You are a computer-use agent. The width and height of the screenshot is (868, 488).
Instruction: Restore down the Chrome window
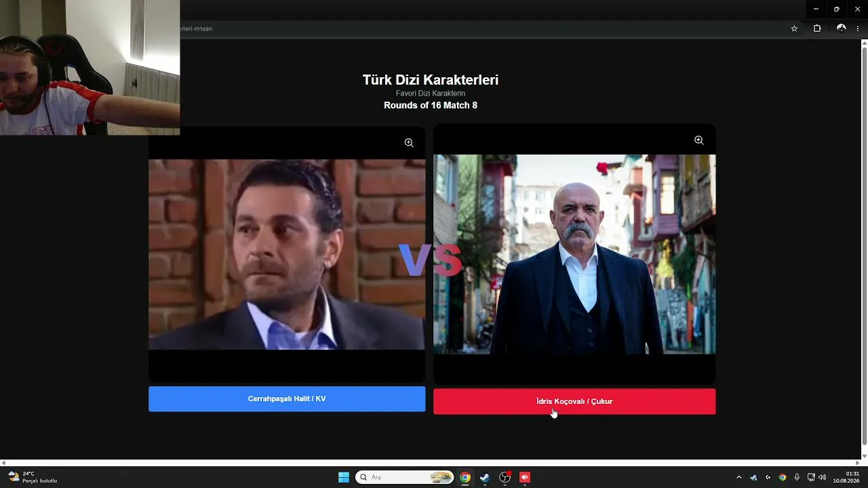[836, 9]
